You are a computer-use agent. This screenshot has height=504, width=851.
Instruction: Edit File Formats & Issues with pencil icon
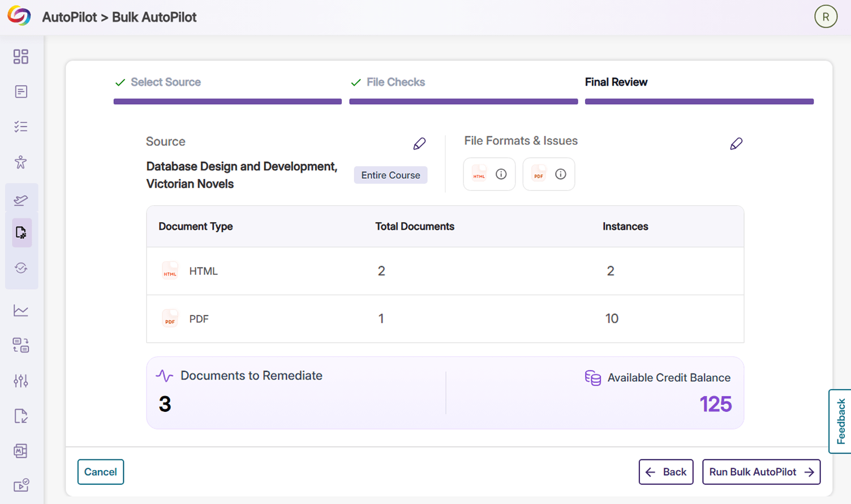[x=736, y=144]
